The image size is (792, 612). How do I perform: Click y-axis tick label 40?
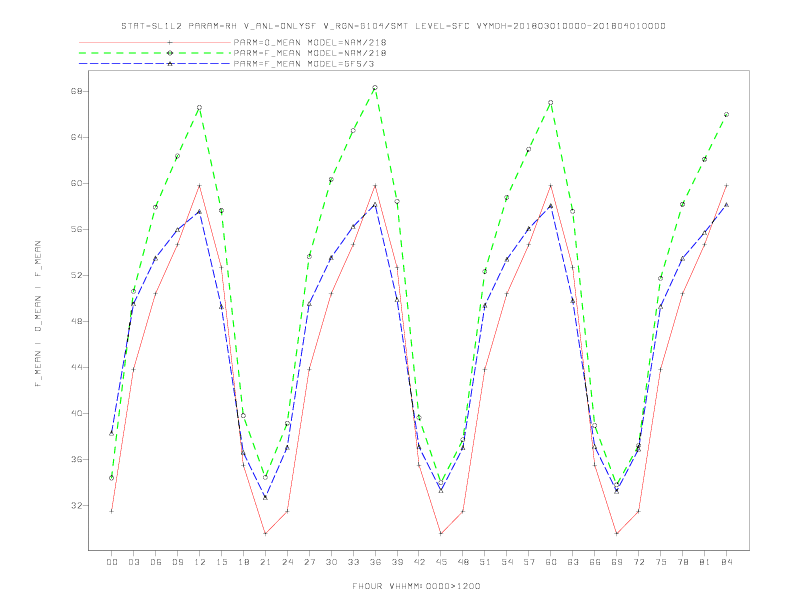tap(76, 413)
